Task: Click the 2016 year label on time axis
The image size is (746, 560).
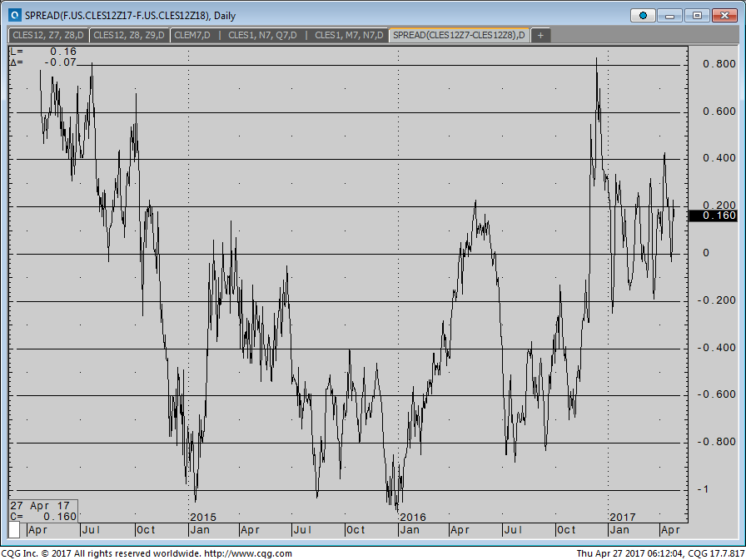Action: click(413, 518)
